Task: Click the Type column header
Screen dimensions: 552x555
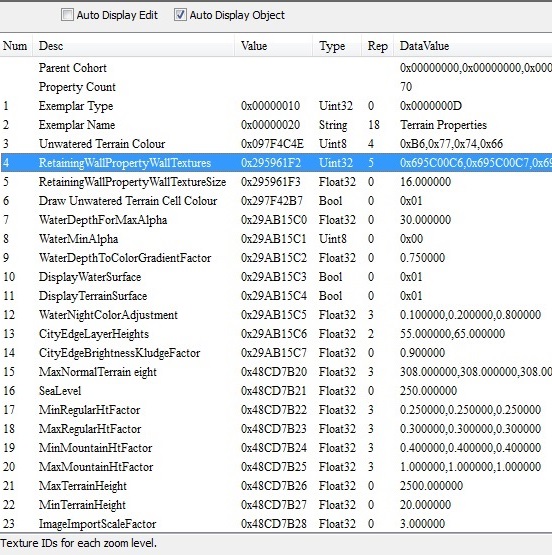Action: pos(337,46)
